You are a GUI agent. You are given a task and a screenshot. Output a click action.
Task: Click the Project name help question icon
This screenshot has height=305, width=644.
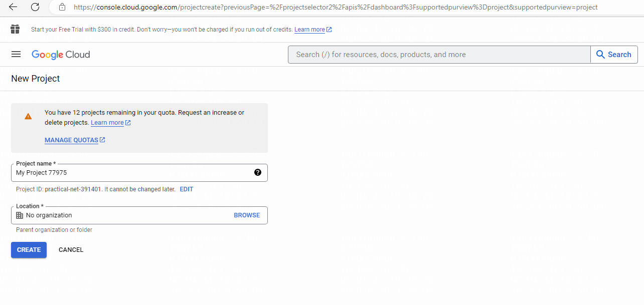coord(258,172)
